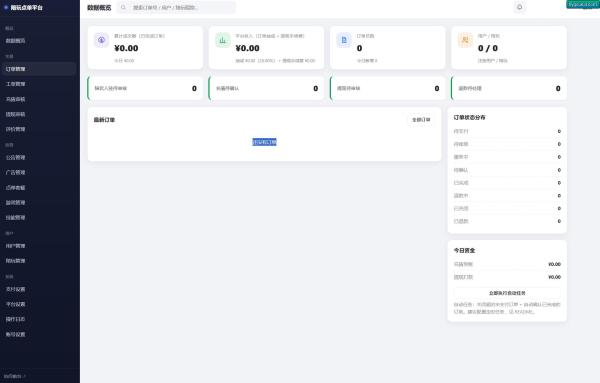Click the 待接单 status row
This screenshot has height=383, width=600.
507,144
